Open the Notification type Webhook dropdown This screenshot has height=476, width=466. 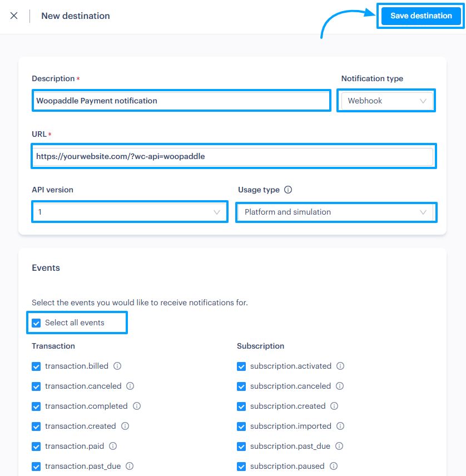click(x=386, y=101)
